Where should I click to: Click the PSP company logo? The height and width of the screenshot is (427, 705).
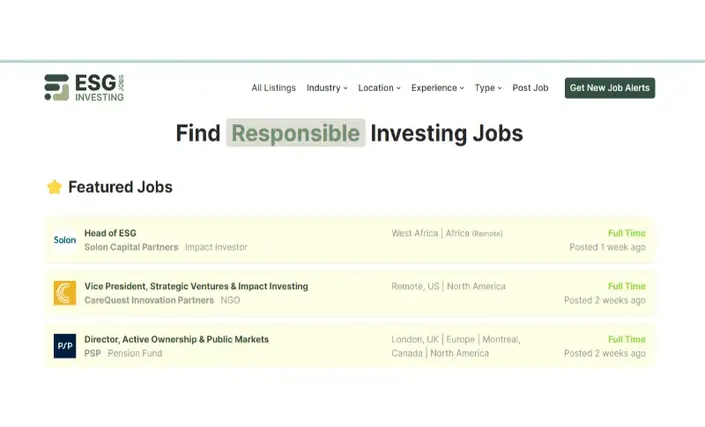[x=65, y=346]
